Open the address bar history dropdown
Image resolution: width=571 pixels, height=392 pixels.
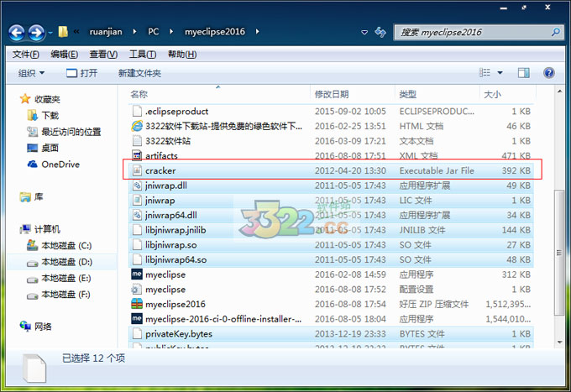click(x=364, y=33)
